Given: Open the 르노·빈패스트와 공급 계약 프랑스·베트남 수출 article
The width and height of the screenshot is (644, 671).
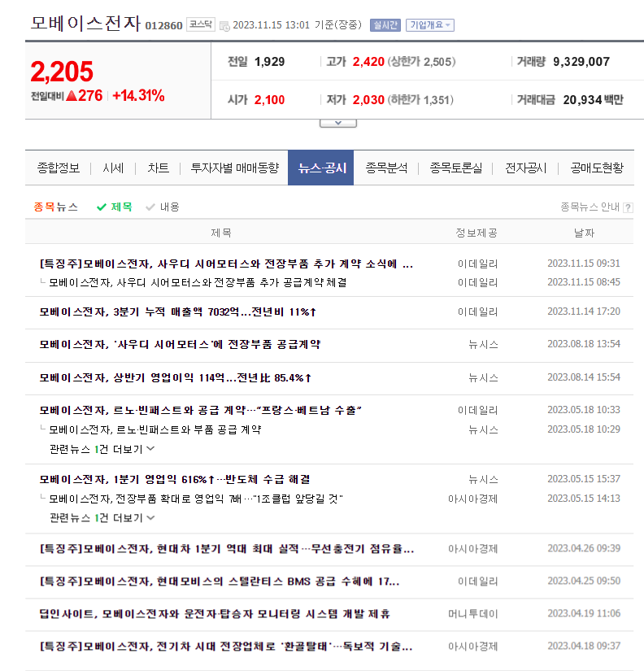Looking at the screenshot, I should pyautogui.click(x=200, y=411).
